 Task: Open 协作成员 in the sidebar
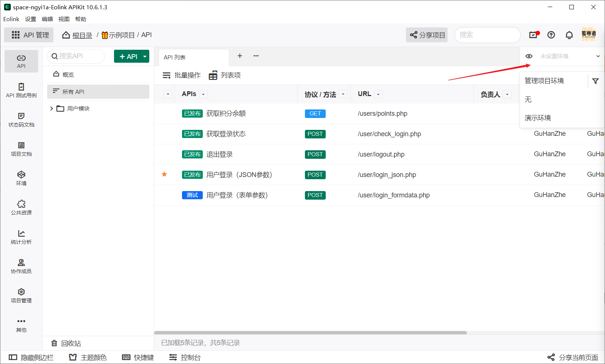click(21, 266)
